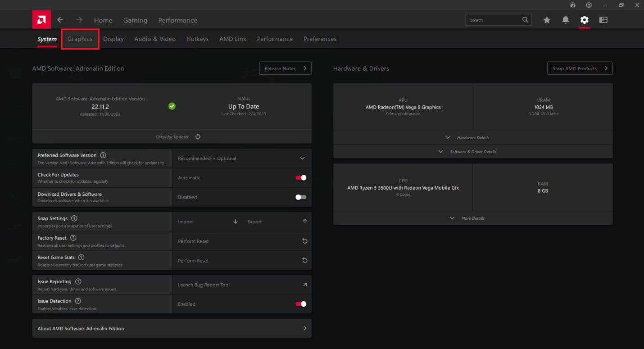Open settings gear icon
Image resolution: width=644 pixels, height=349 pixels.
coord(585,20)
